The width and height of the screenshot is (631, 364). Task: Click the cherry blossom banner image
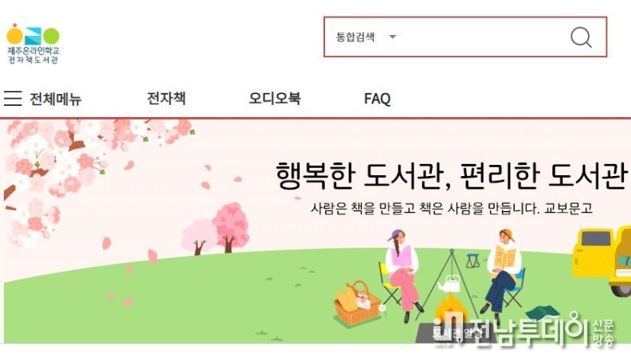[x=315, y=231]
